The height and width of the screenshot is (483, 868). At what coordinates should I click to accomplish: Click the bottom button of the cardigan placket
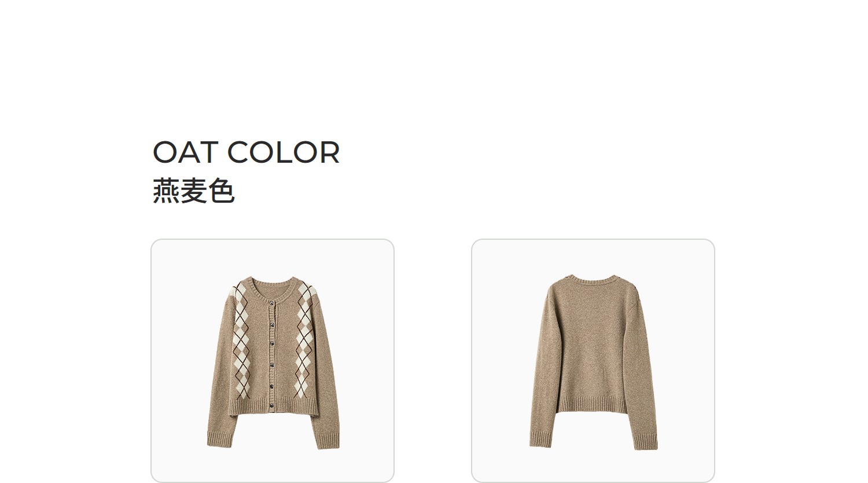272,406
